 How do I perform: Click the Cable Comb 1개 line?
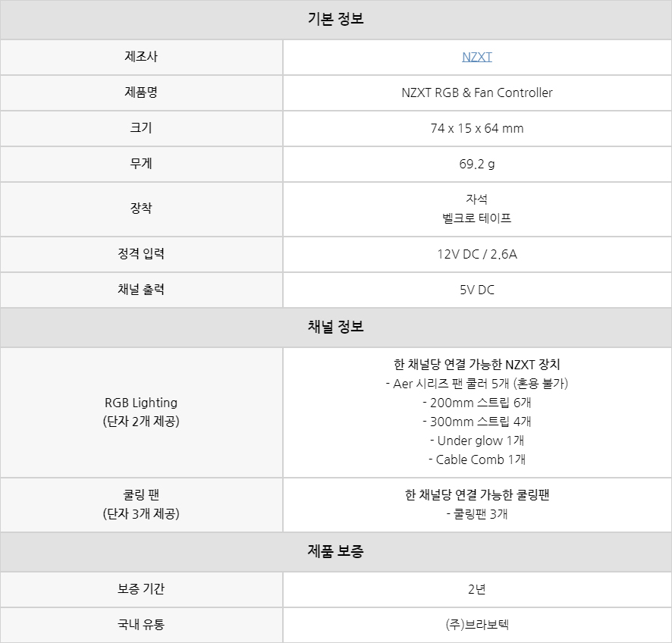tap(476, 460)
